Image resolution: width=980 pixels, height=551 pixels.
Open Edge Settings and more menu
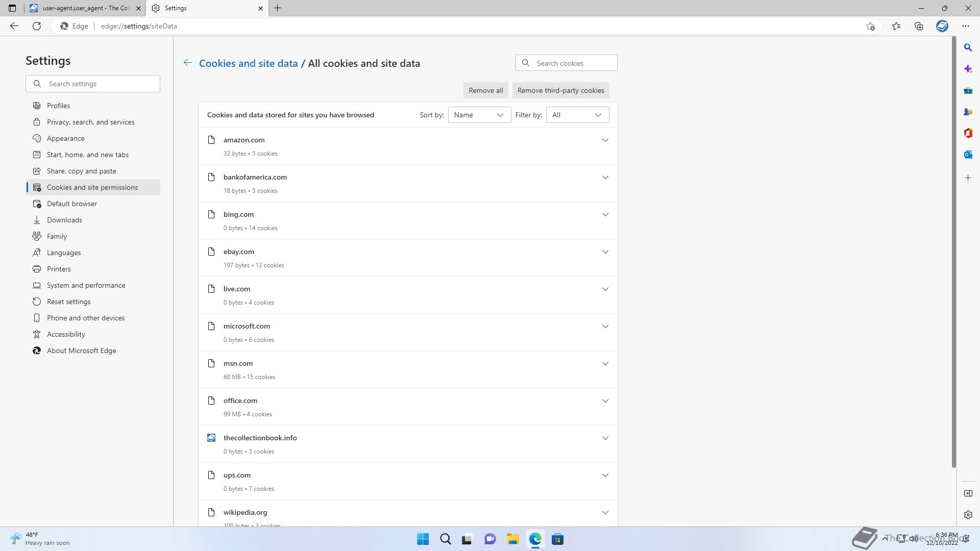pos(965,26)
